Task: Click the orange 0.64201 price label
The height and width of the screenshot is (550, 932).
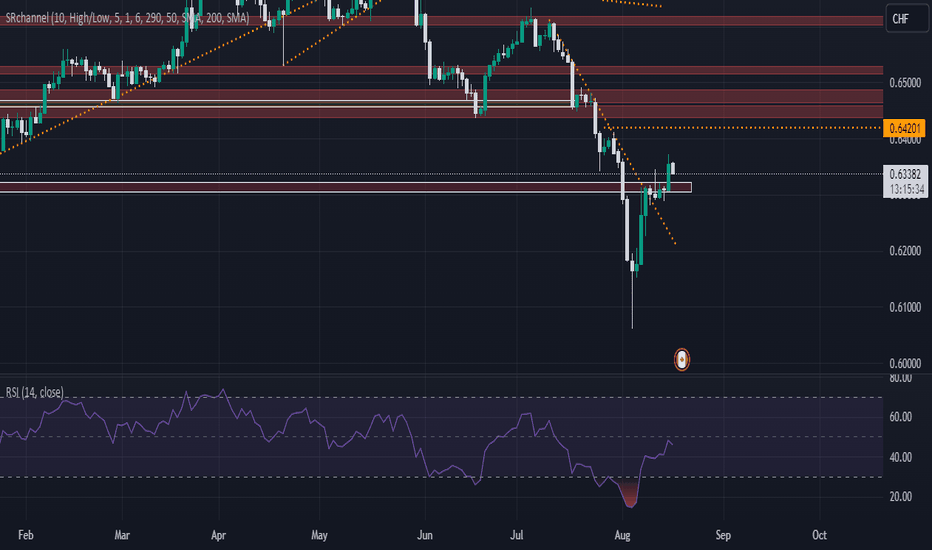Action: click(x=905, y=128)
